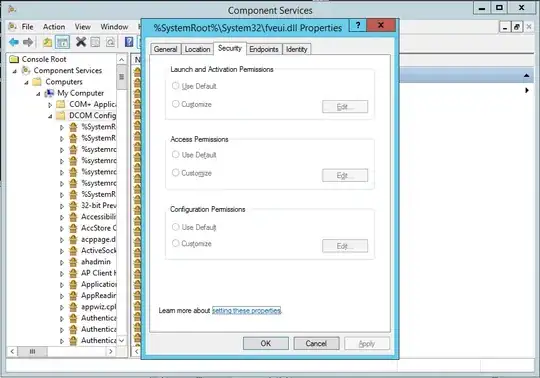Expand the ahadmin tree node
This screenshot has height=378, width=540.
[x=62, y=262]
